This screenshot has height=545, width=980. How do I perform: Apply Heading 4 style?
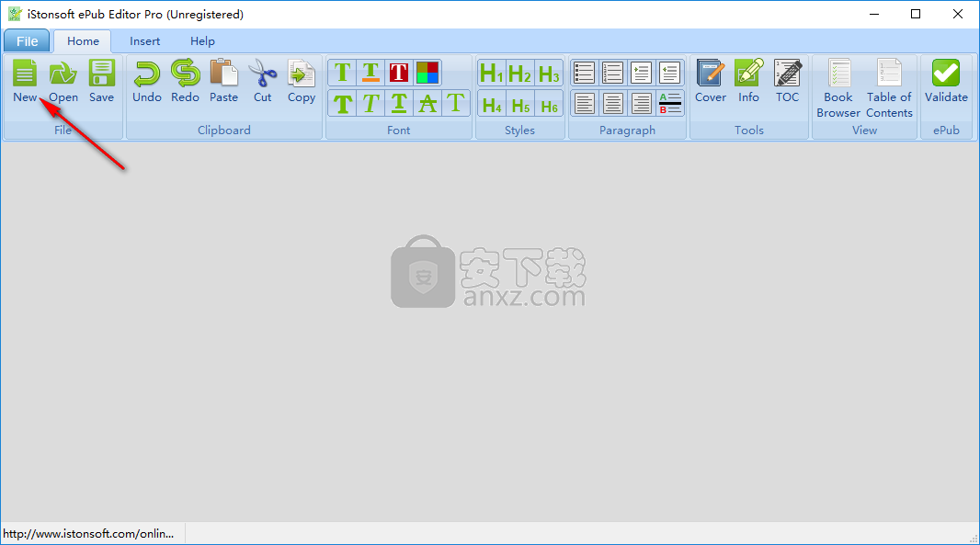(x=492, y=105)
